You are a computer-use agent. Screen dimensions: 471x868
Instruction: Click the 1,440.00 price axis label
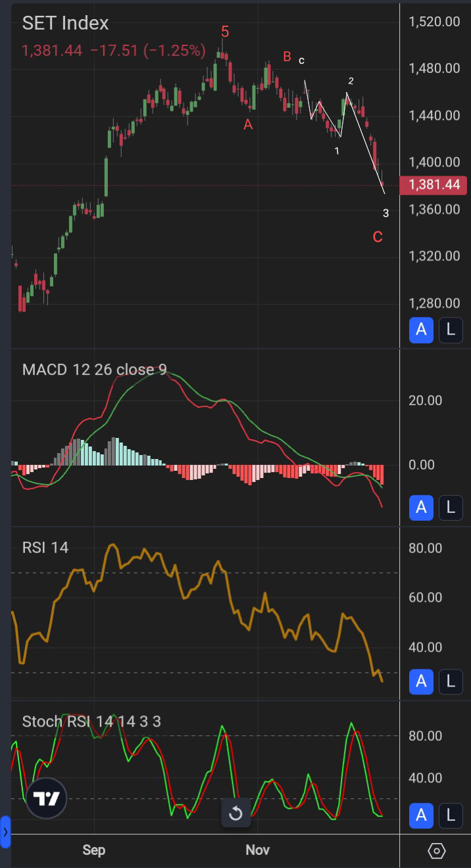pyautogui.click(x=434, y=116)
